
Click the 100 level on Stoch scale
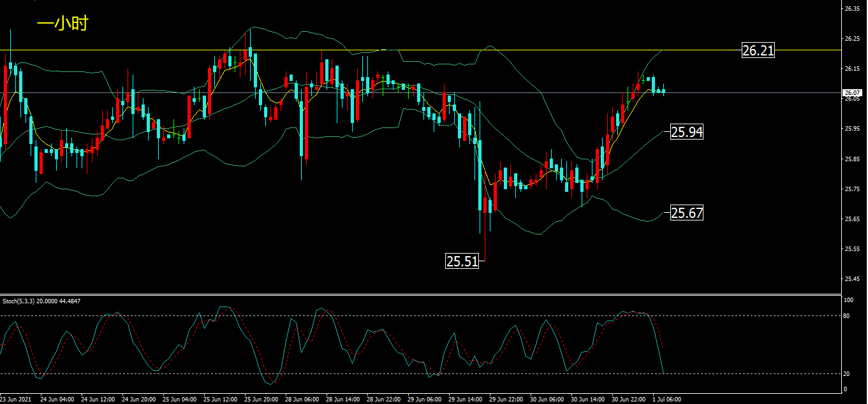coord(849,299)
